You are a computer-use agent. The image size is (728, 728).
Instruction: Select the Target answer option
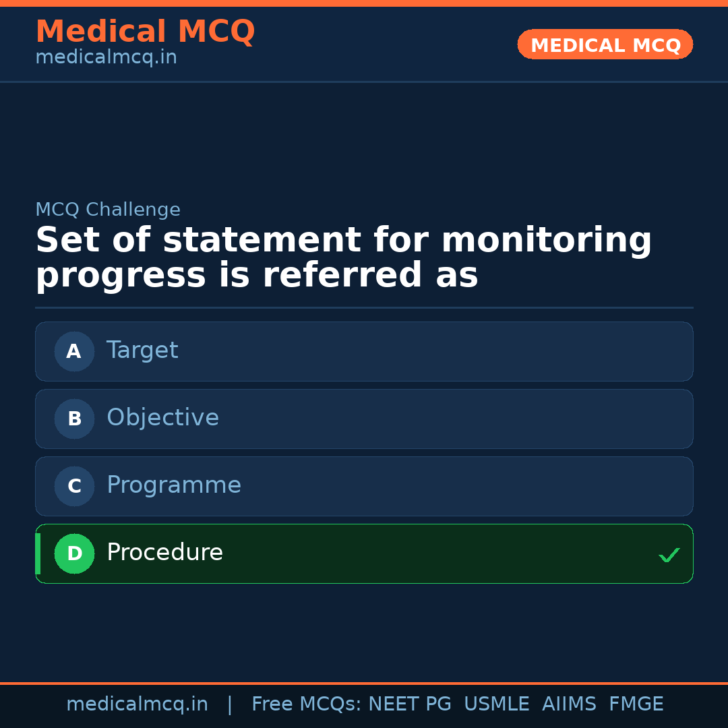[364, 351]
